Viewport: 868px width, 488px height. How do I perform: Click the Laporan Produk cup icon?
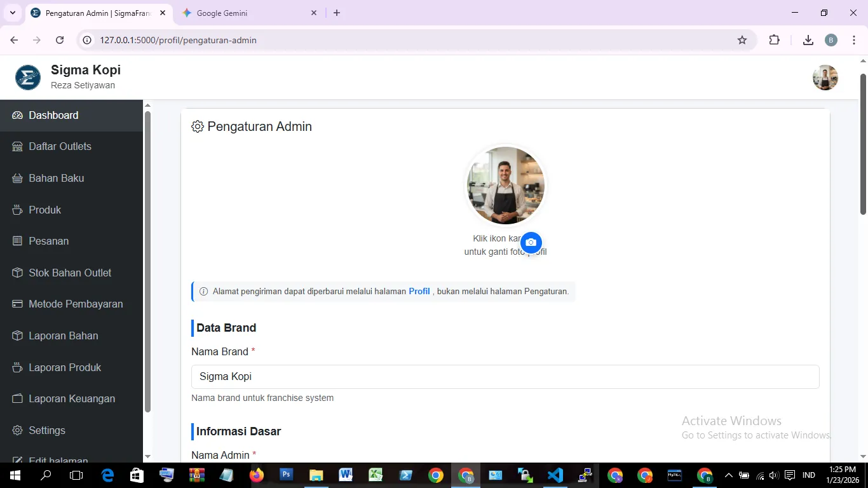[17, 367]
